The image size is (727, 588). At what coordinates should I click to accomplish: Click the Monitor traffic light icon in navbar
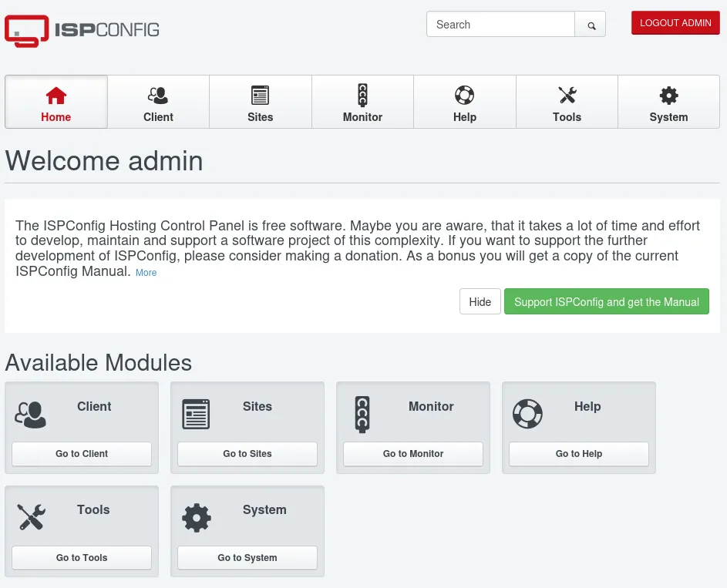coord(362,95)
